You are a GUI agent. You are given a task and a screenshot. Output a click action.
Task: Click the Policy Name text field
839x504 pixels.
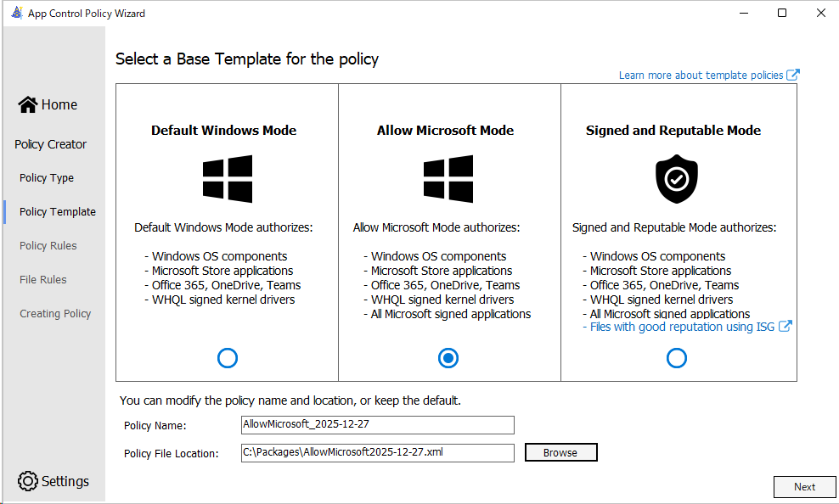pos(378,424)
